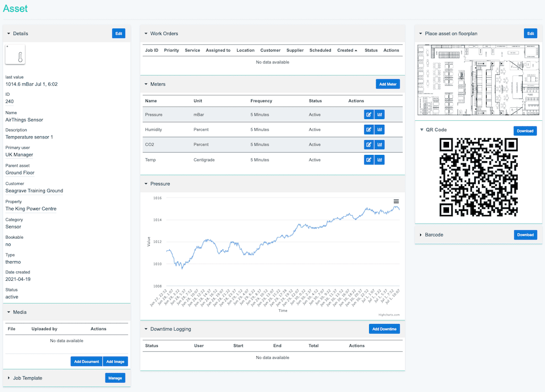The height and width of the screenshot is (392, 545).
Task: Click the edit icon for Humidity meter
Action: 369,130
